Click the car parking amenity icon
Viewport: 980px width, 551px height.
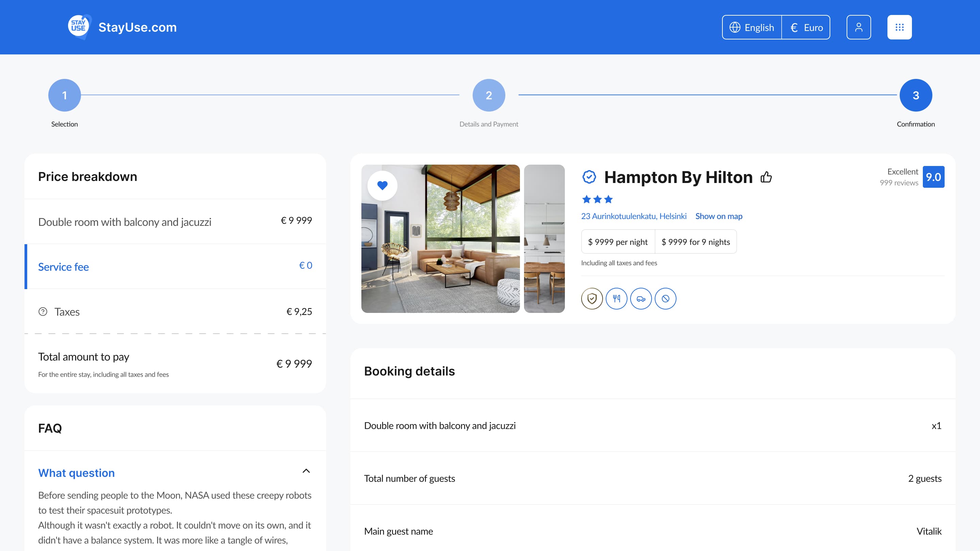point(641,299)
